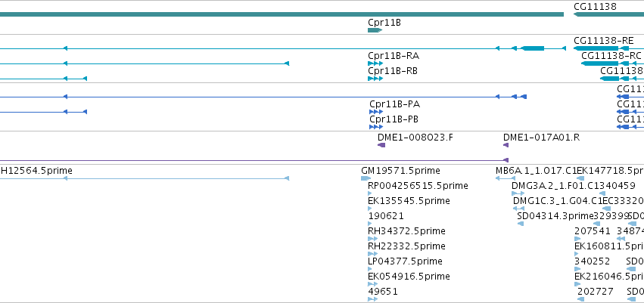
Task: Open the CG11138-RE transcript label
Action: click(x=603, y=40)
